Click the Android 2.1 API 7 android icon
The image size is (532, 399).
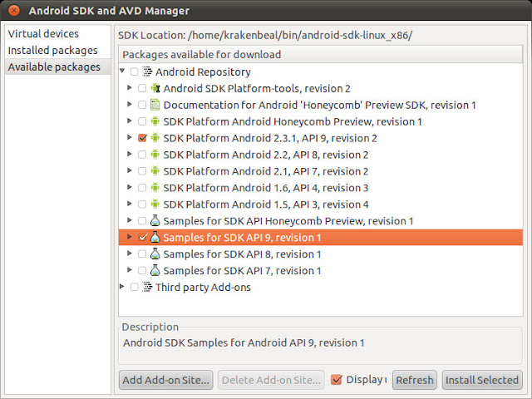pos(155,171)
